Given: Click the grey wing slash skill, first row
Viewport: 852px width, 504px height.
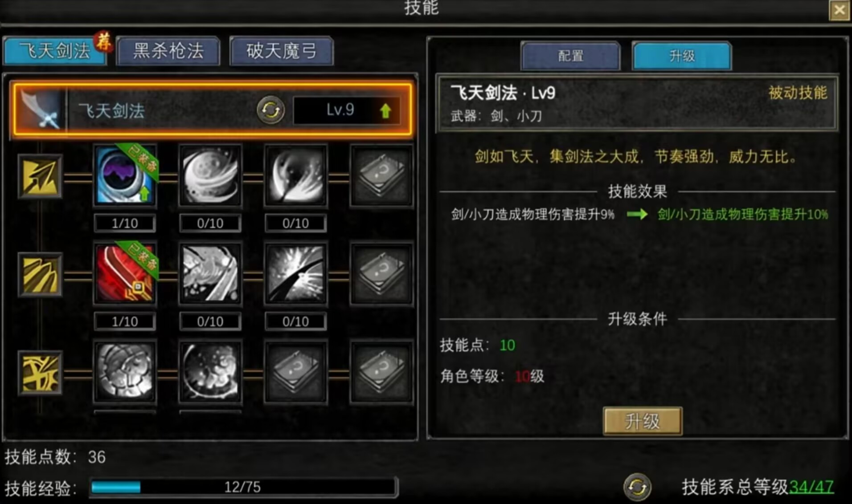Looking at the screenshot, I should (x=296, y=175).
